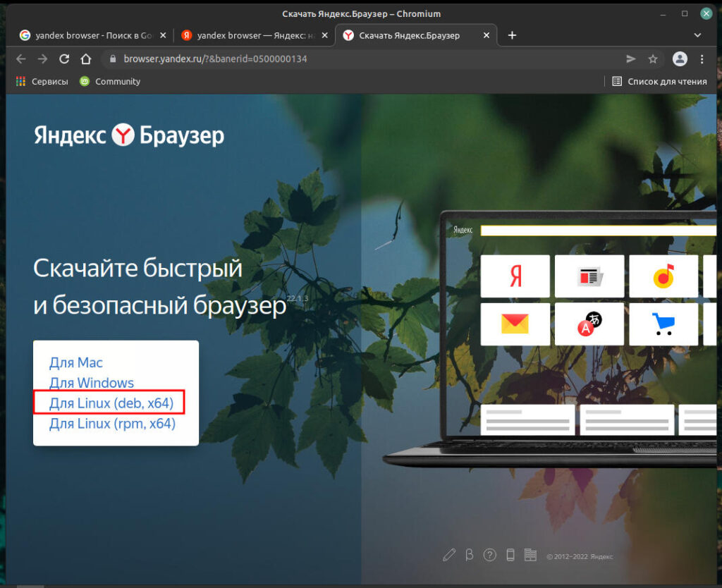Download Для Linux (deb, x64) package
Image resolution: width=722 pixels, height=588 pixels.
(x=111, y=403)
